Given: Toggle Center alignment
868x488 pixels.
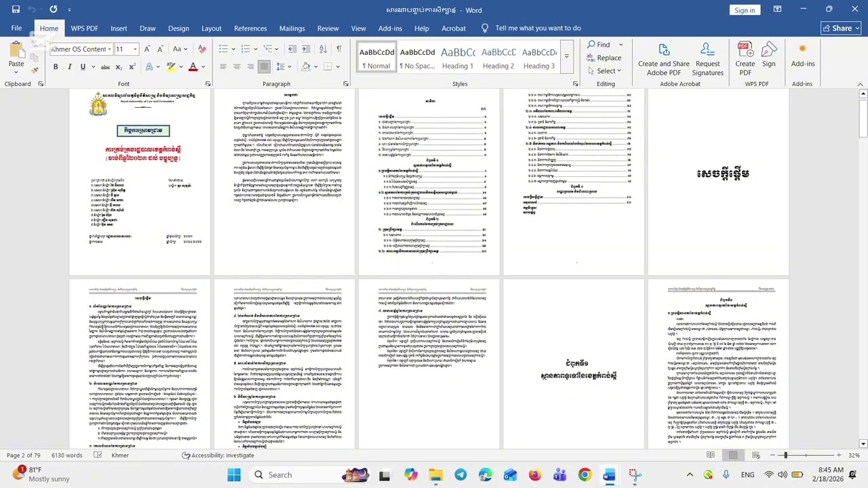Looking at the screenshot, I should (237, 66).
